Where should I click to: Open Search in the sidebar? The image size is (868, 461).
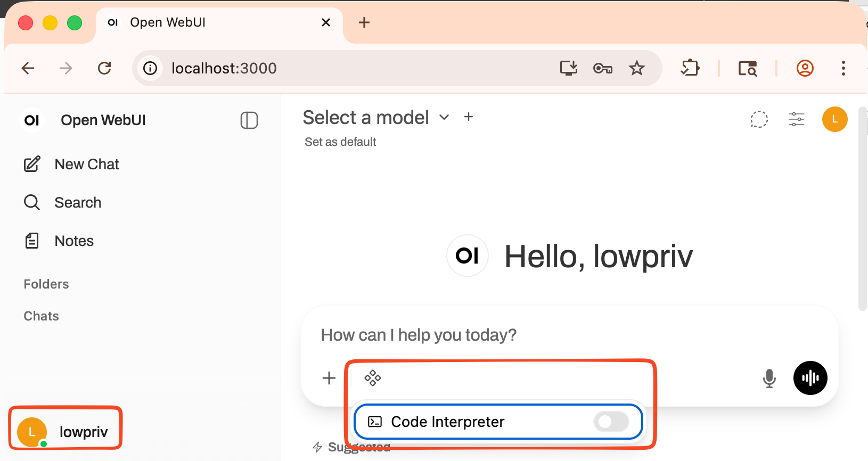(x=78, y=203)
